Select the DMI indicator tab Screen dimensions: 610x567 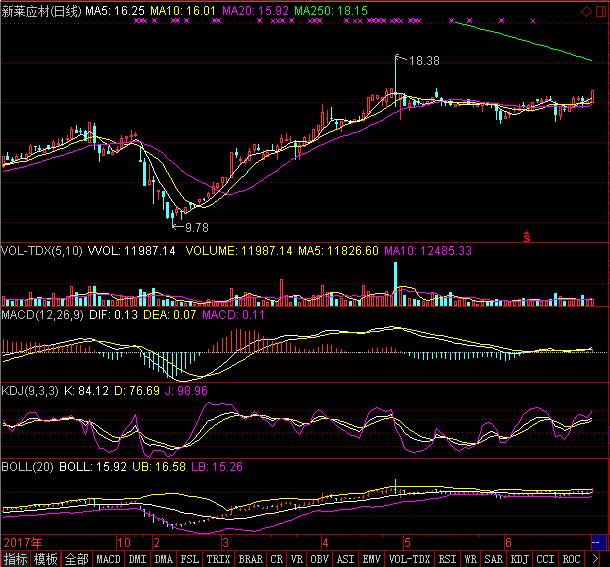coord(137,559)
